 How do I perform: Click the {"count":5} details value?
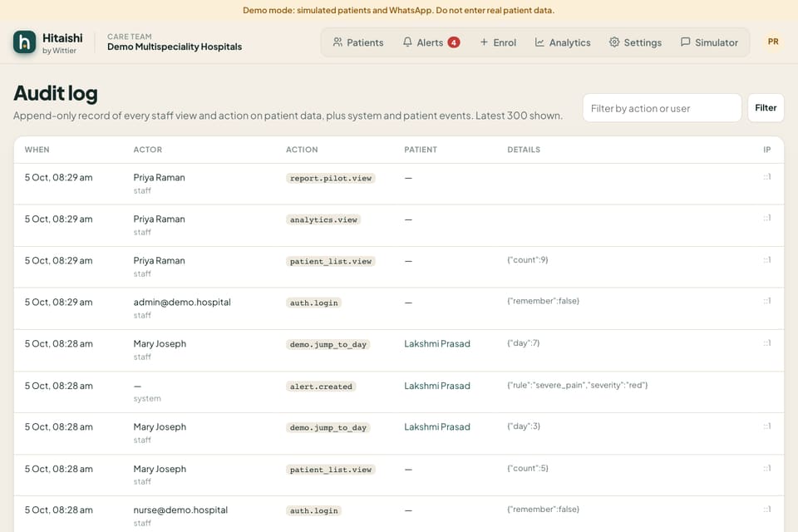528,468
